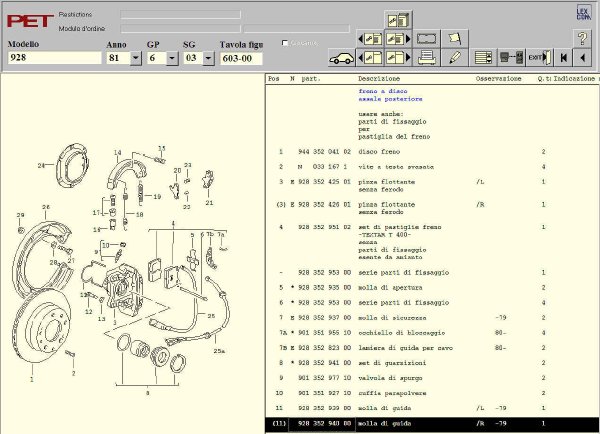Open the Anno year dropdown

pos(136,58)
